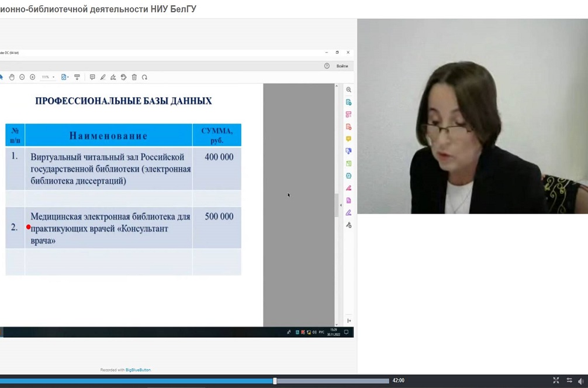Click the trash delete icon in toolbar
588x388 pixels.
[x=134, y=77]
